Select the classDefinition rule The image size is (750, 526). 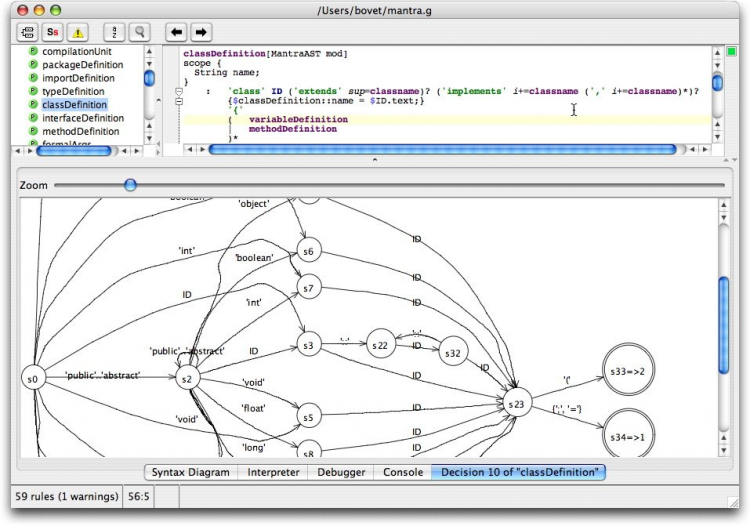(75, 105)
